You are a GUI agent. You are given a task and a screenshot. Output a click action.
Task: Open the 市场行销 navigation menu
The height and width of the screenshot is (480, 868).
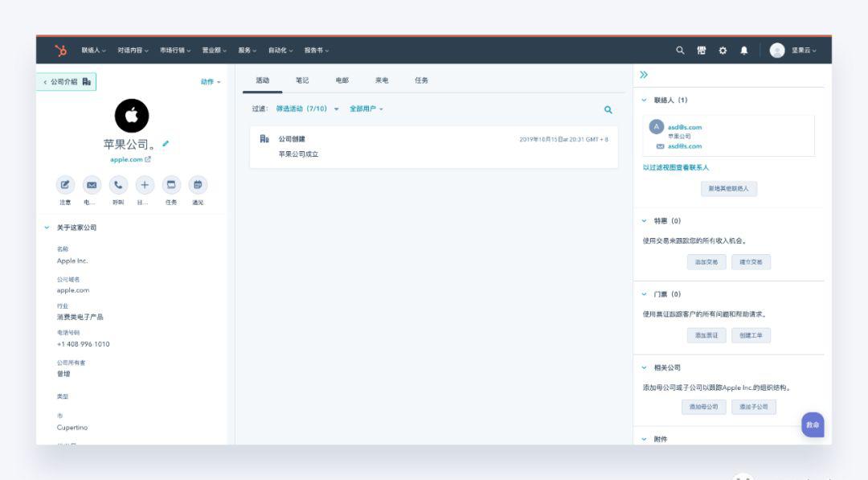[175, 51]
